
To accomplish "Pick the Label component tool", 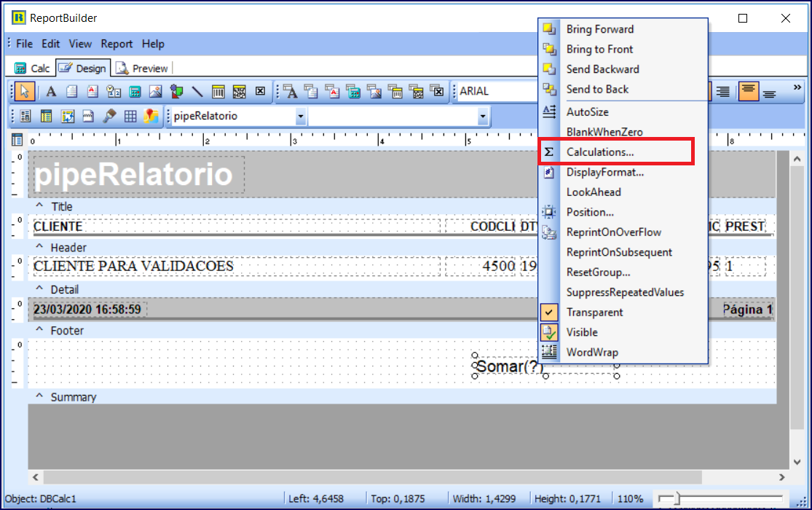I will point(51,92).
